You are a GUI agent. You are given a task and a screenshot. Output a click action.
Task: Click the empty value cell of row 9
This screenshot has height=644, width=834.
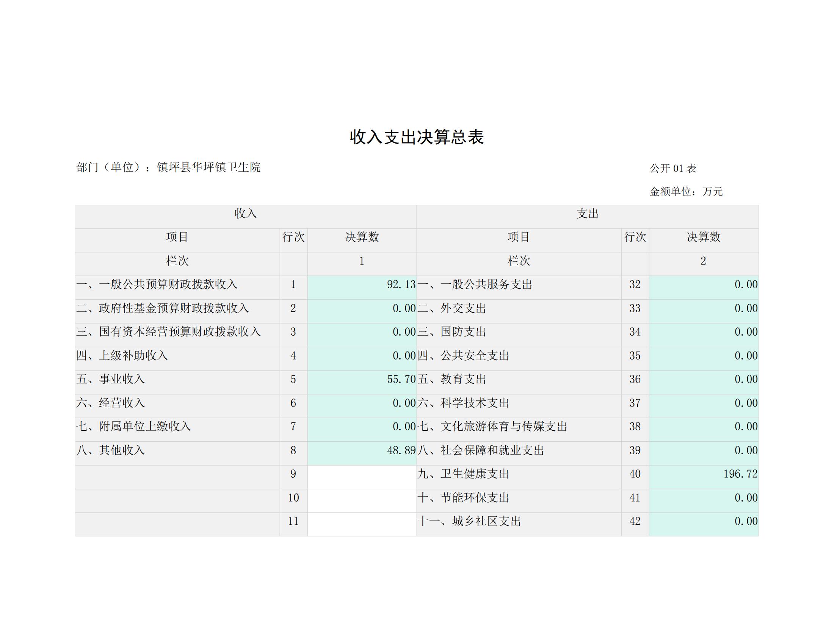[x=362, y=477]
